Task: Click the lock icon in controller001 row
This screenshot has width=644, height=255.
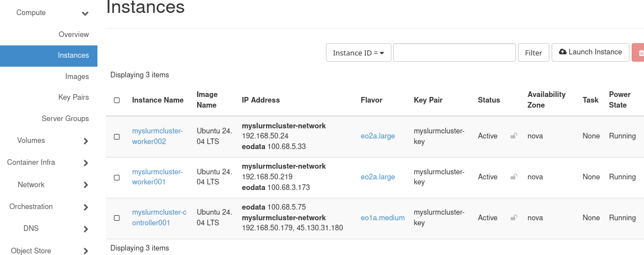Action: coord(514,217)
